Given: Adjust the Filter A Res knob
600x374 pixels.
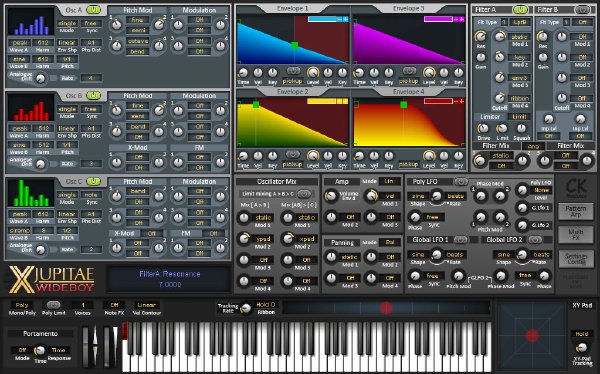Looking at the screenshot, I should (480, 37).
